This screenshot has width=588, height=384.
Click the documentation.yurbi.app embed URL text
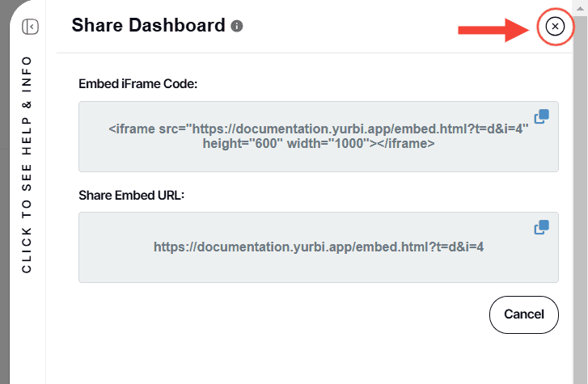pyautogui.click(x=319, y=247)
